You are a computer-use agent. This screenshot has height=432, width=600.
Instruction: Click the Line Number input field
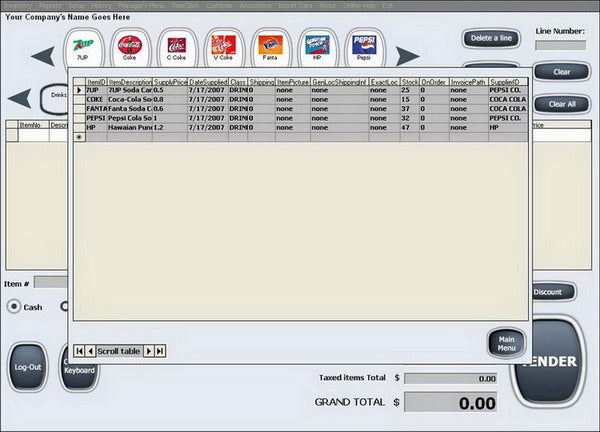pos(560,46)
